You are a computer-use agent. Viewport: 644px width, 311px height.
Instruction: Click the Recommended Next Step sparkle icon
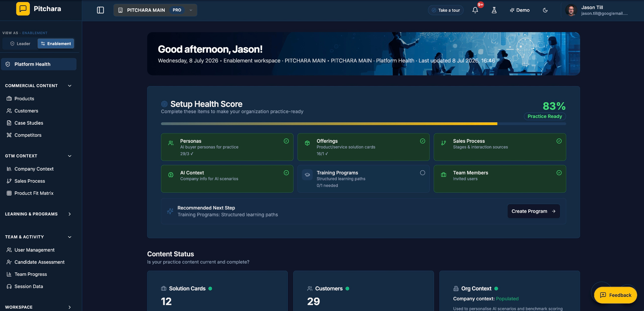click(x=170, y=211)
